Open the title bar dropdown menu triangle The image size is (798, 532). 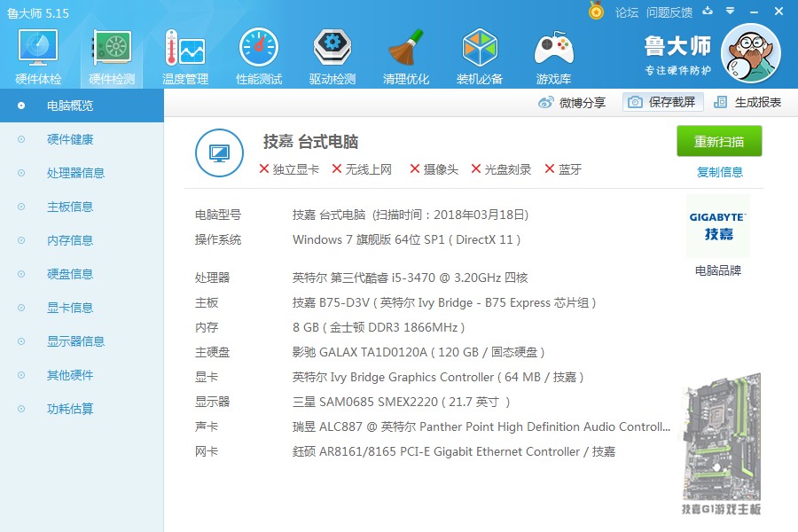click(x=730, y=11)
